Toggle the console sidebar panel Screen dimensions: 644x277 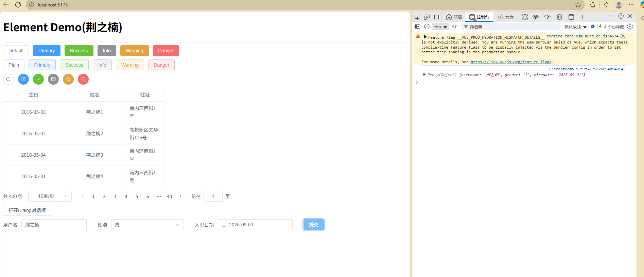[417, 27]
